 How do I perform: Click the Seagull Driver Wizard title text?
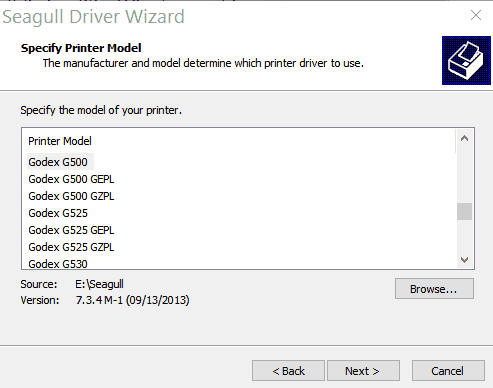(93, 17)
